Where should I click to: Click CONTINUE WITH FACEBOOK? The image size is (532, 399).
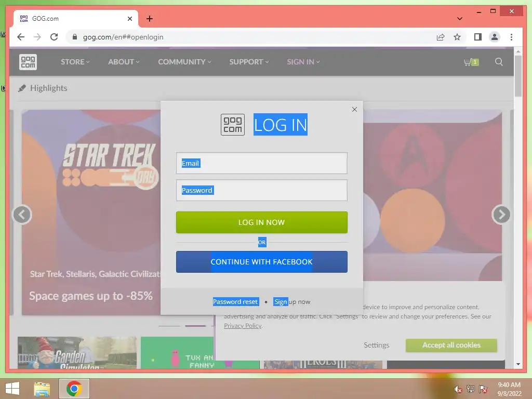(262, 262)
